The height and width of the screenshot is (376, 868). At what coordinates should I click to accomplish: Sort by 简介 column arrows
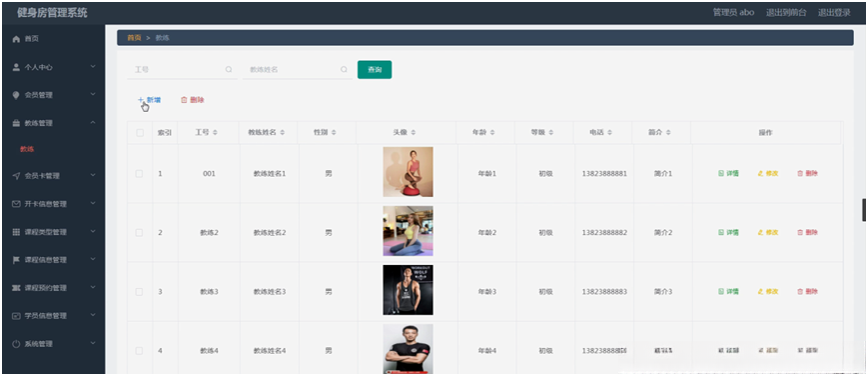click(x=668, y=133)
